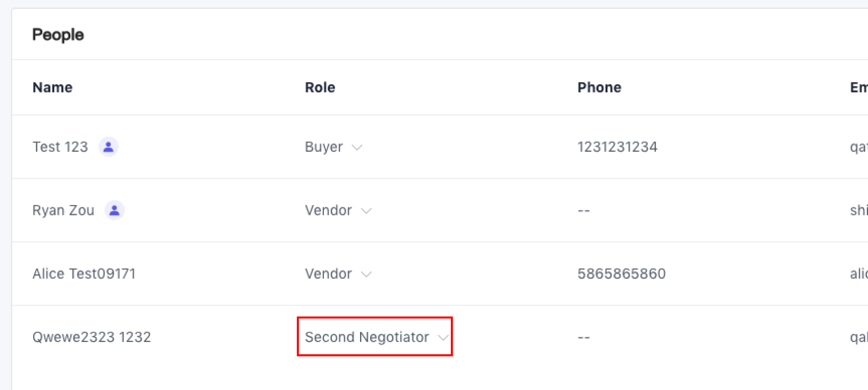
Task: Click the Qwewe2323 1232 name
Action: tap(92, 337)
